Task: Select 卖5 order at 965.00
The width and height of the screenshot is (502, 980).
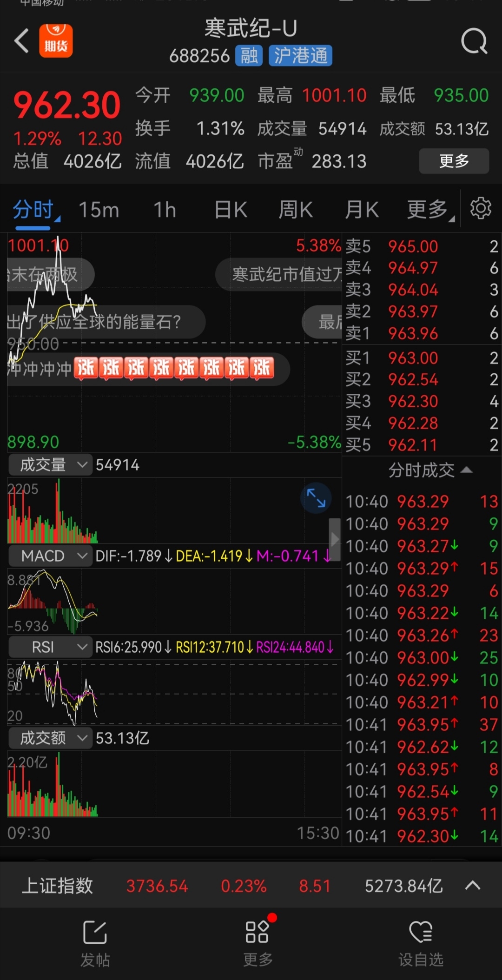Action: pos(422,246)
